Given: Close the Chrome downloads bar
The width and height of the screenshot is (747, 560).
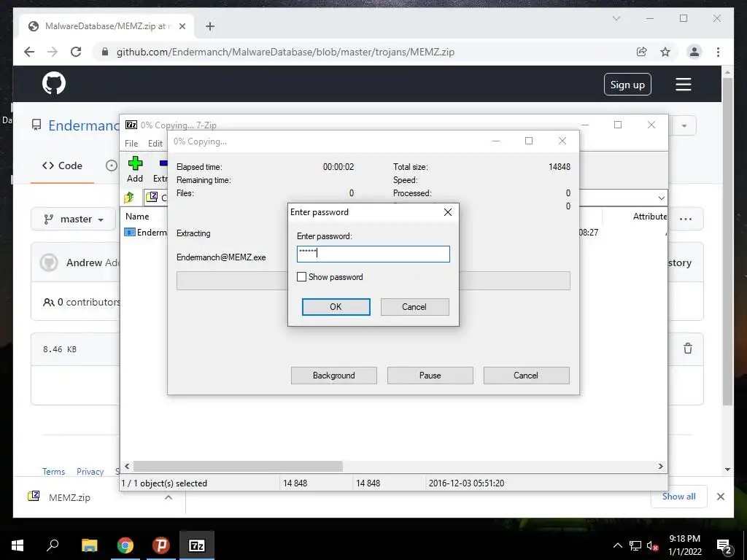Looking at the screenshot, I should [x=720, y=497].
